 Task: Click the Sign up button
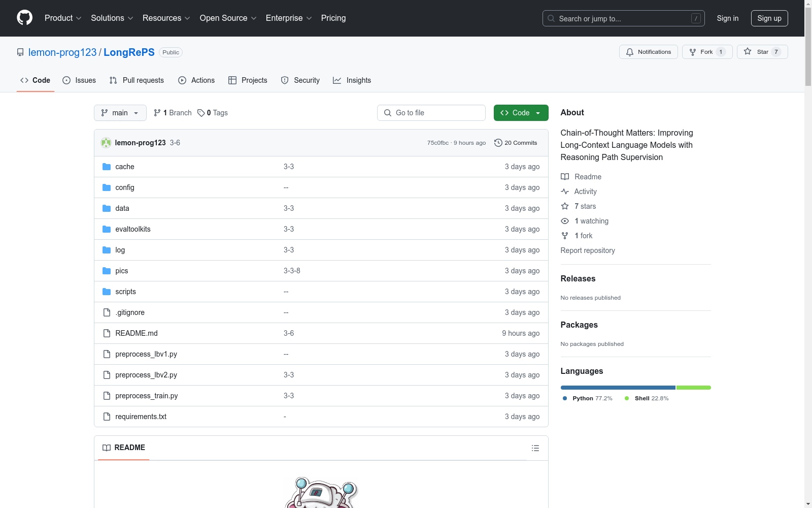[769, 18]
